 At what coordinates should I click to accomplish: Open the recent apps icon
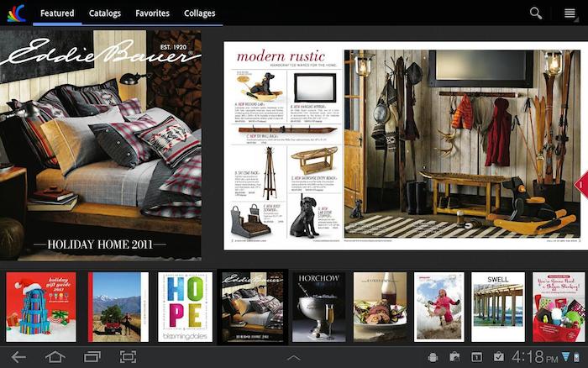pyautogui.click(x=92, y=357)
